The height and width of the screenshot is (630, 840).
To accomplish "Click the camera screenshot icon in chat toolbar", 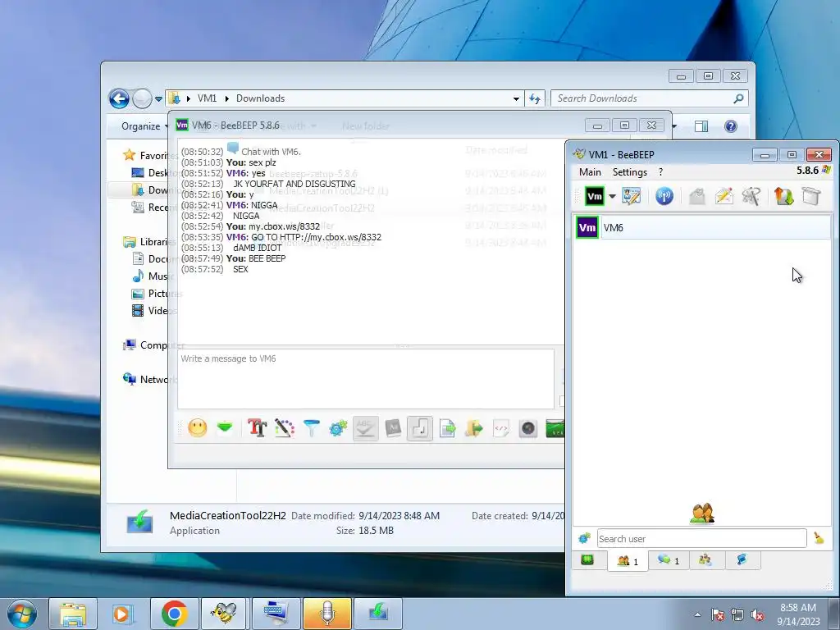I will [x=528, y=428].
